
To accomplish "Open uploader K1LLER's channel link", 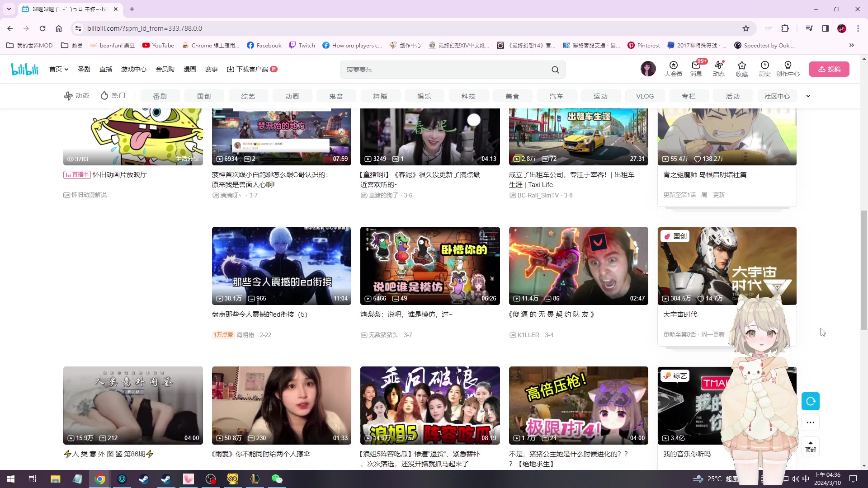I will tap(528, 335).
